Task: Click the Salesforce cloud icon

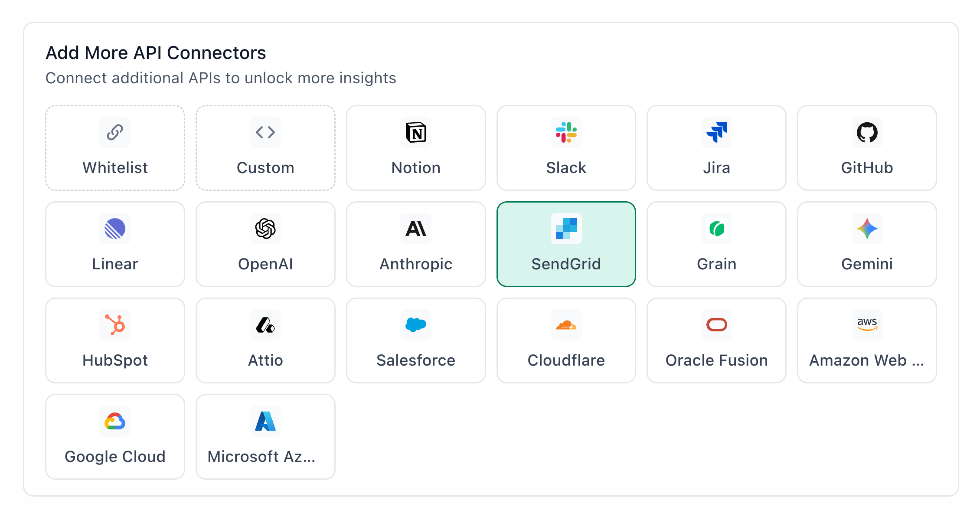Action: pos(416,325)
